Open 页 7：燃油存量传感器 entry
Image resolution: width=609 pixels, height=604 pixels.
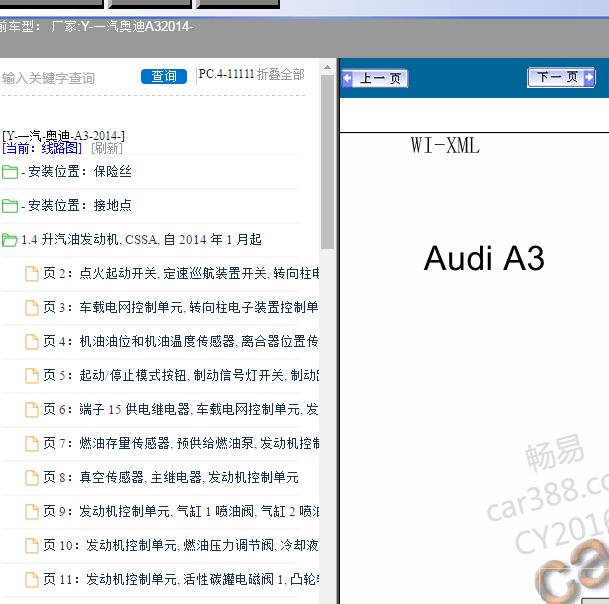181,443
